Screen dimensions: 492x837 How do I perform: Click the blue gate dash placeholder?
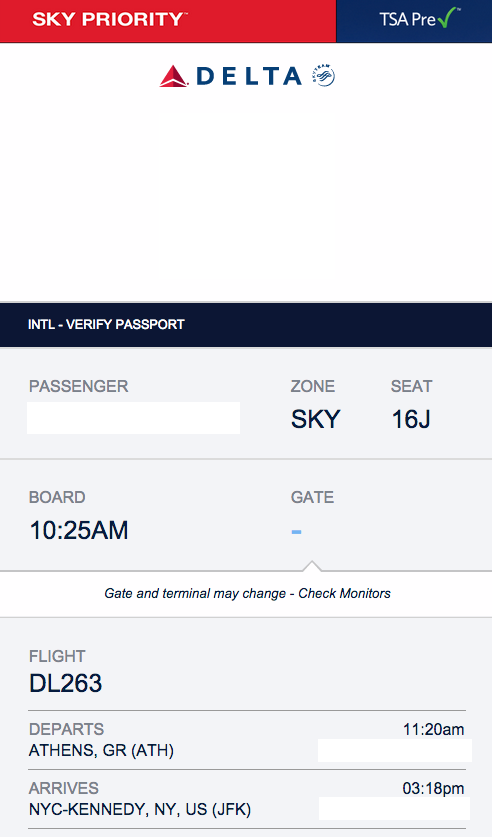[296, 532]
